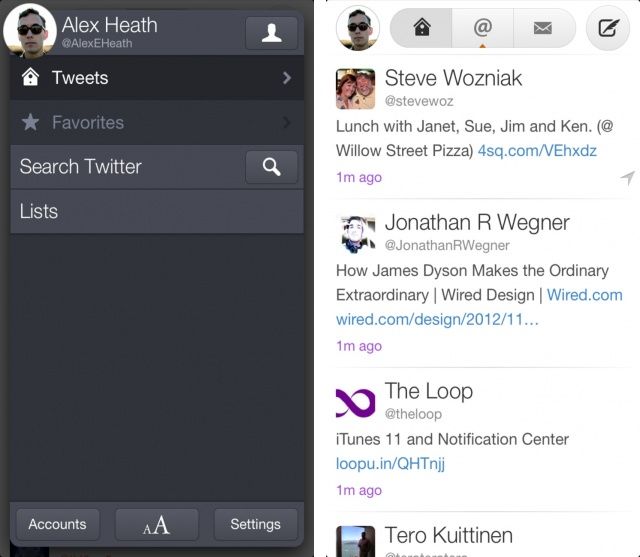Open the Accounts button
The height and width of the screenshot is (557, 640).
tap(58, 524)
